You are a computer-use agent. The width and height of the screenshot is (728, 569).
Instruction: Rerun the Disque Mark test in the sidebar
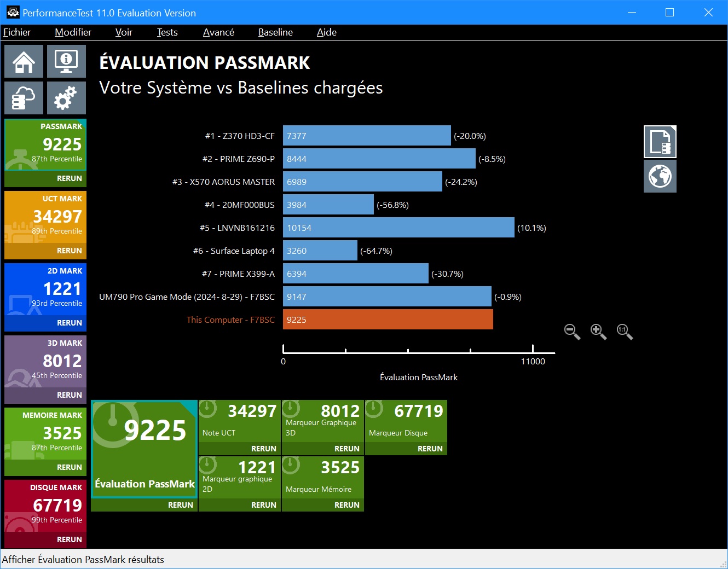(69, 539)
